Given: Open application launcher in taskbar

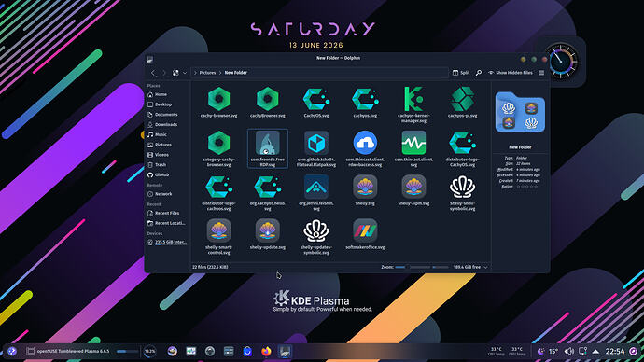Looking at the screenshot, I should 12,352.
